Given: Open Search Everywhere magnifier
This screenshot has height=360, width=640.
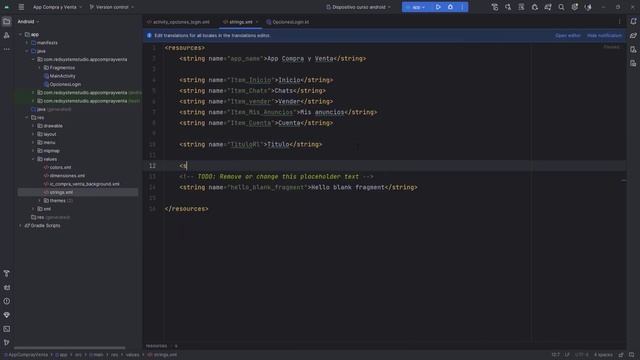Looking at the screenshot, I should (x=561, y=7).
